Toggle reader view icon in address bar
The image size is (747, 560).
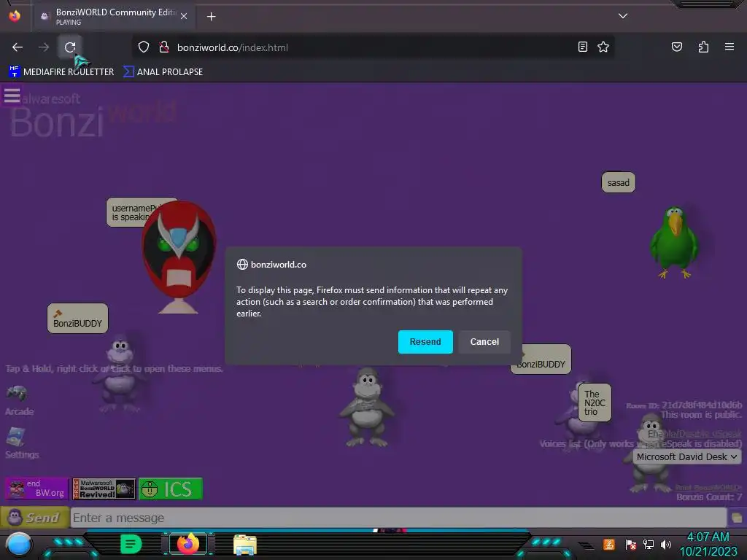[x=582, y=47]
